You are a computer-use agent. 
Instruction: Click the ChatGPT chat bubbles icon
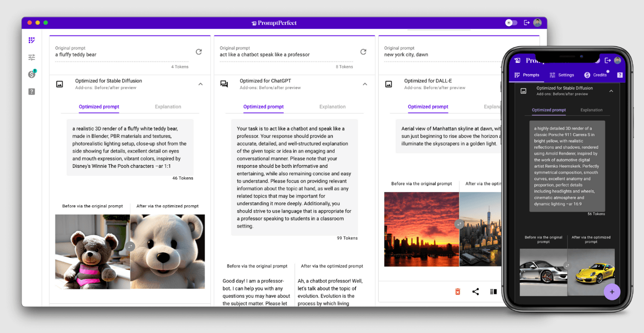click(224, 84)
